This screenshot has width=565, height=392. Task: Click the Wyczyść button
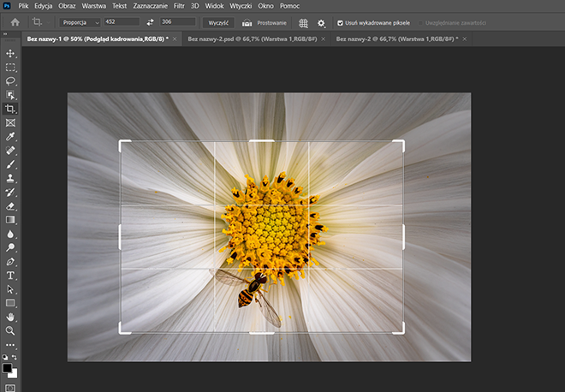click(218, 23)
